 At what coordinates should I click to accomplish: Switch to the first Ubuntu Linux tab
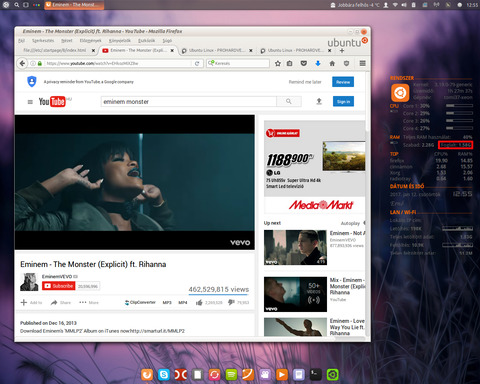[x=216, y=50]
